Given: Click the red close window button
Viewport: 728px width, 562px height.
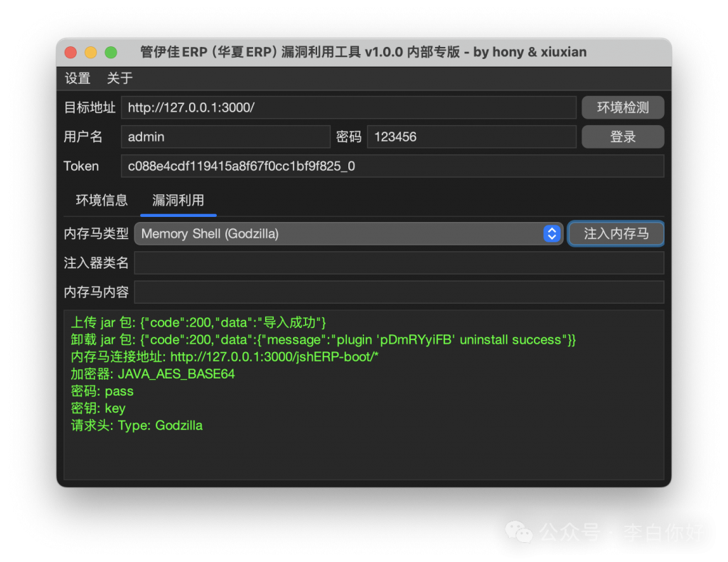Looking at the screenshot, I should click(x=70, y=53).
